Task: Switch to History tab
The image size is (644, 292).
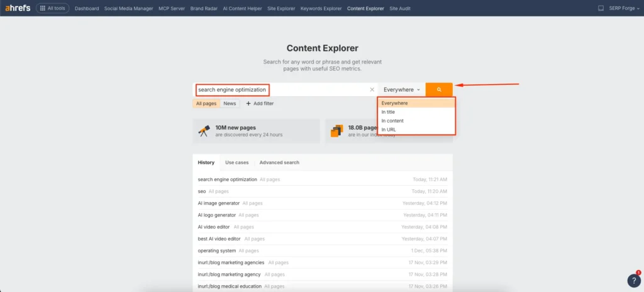Action: (x=206, y=162)
